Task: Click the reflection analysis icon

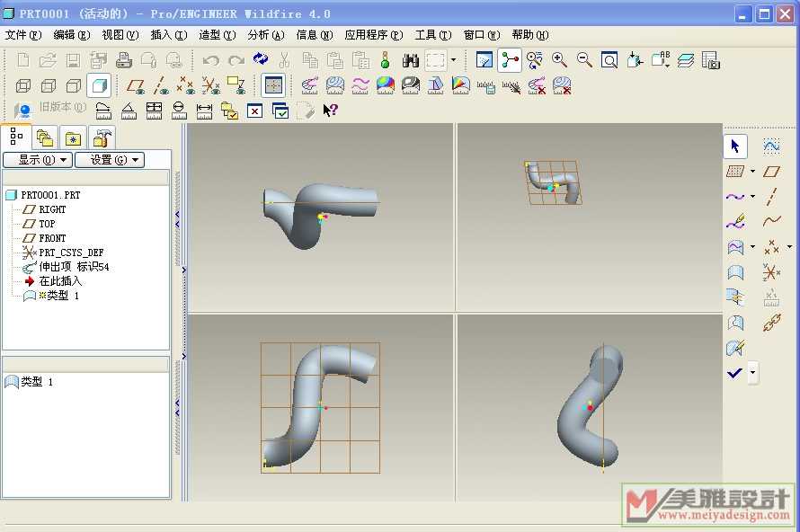Action: coord(410,85)
